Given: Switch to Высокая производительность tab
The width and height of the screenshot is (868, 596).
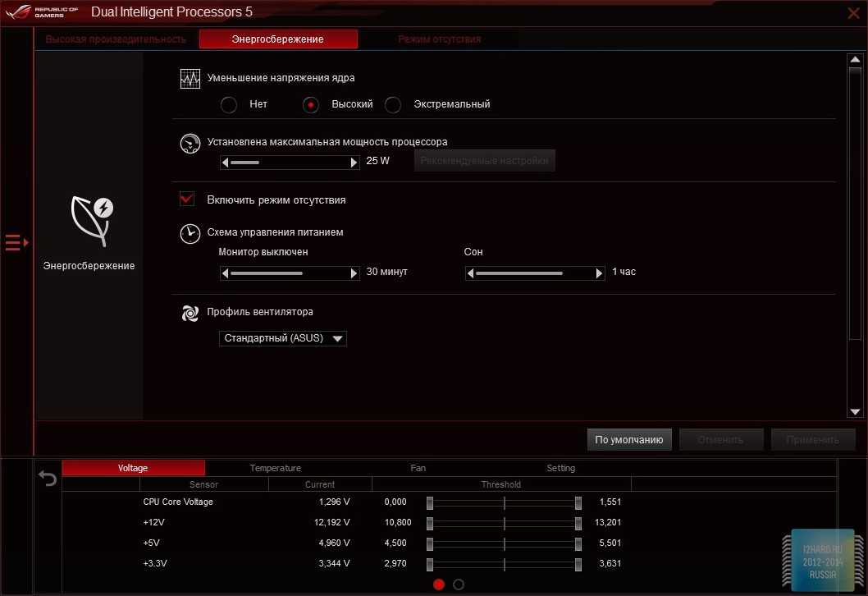Looking at the screenshot, I should [x=116, y=39].
